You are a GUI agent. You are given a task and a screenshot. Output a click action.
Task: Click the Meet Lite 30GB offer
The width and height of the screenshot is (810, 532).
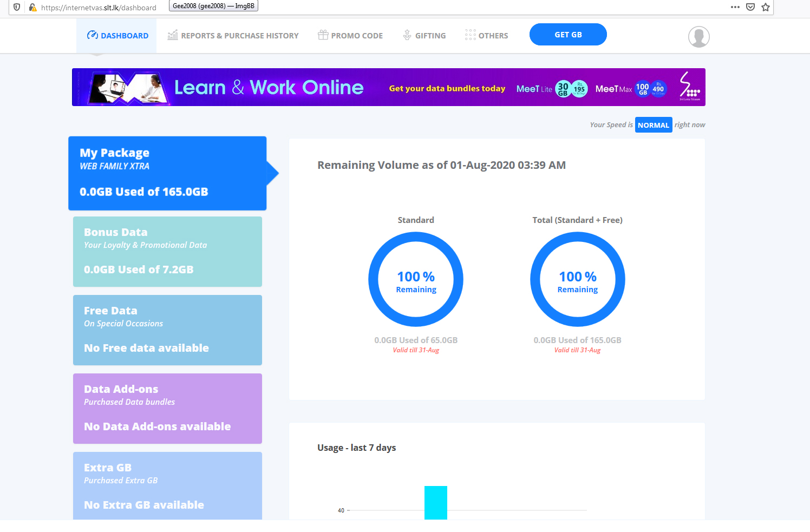click(552, 88)
